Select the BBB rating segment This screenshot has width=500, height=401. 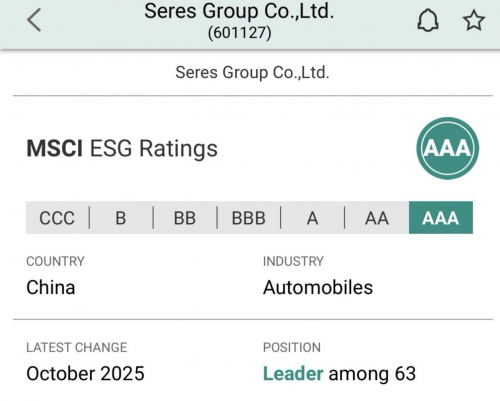(x=249, y=218)
